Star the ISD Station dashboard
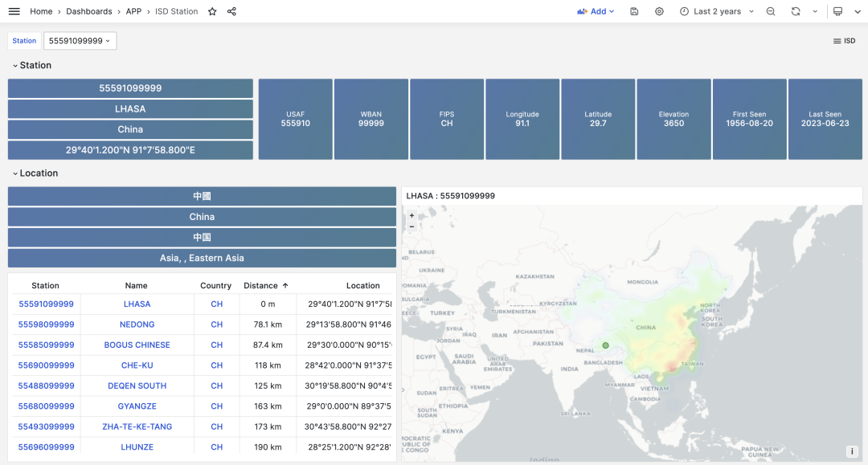Screen dimensions: 868x465 [x=212, y=11]
